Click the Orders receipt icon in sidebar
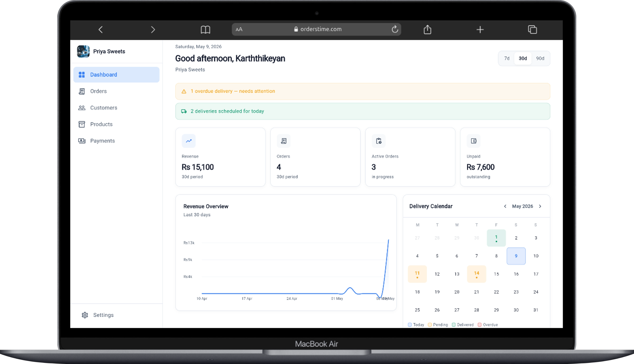Viewport: 634px width, 364px height. (x=82, y=91)
